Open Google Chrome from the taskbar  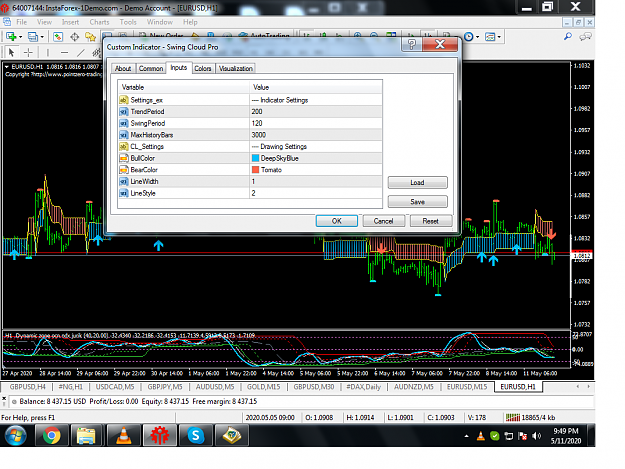pyautogui.click(x=51, y=435)
